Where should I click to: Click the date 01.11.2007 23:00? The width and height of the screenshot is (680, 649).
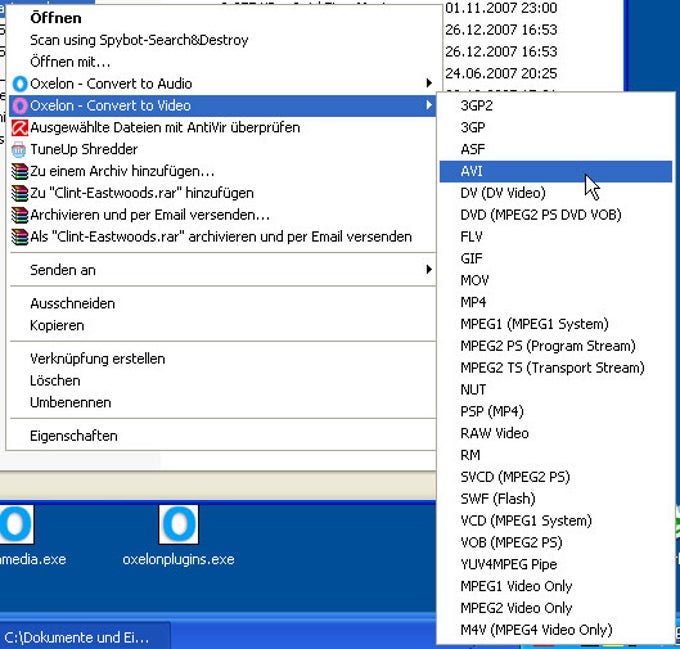pos(501,8)
